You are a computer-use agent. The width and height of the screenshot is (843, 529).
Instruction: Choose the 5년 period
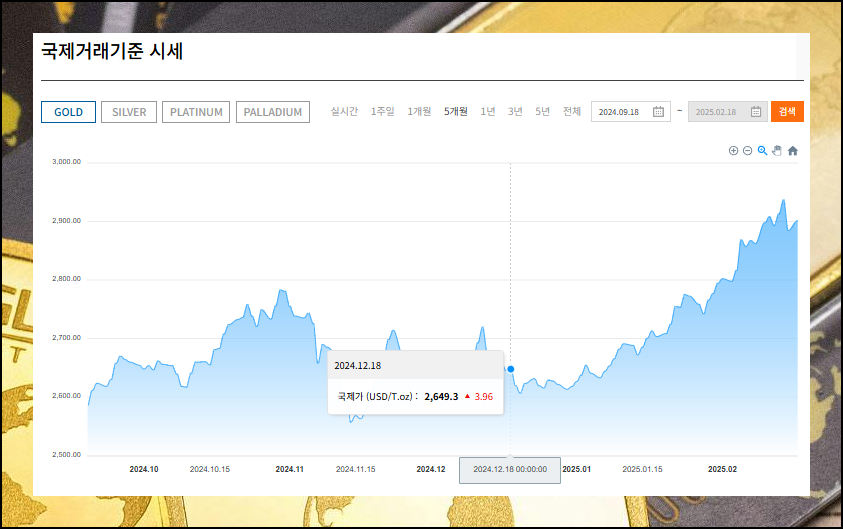click(x=542, y=111)
